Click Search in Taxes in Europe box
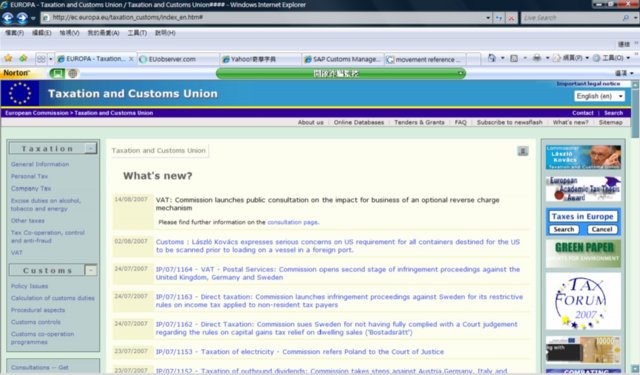The height and width of the screenshot is (375, 640). 564,229
